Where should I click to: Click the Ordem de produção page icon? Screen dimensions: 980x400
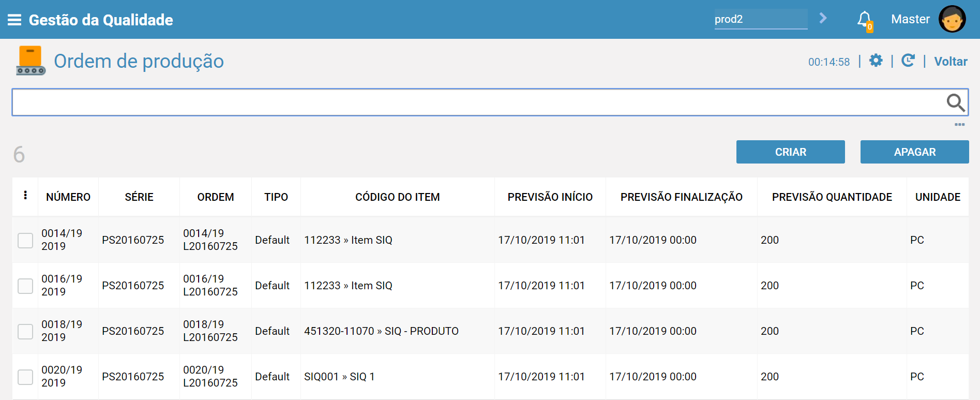[x=31, y=61]
